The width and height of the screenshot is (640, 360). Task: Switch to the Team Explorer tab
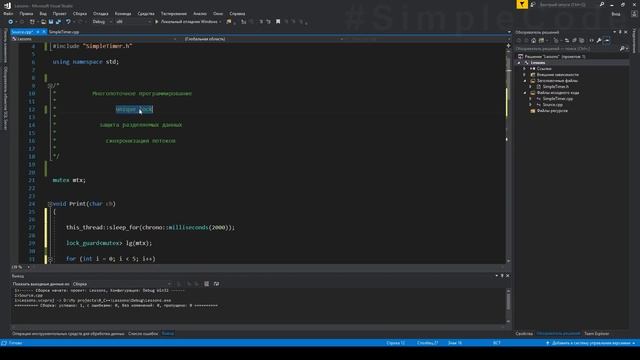click(x=596, y=334)
